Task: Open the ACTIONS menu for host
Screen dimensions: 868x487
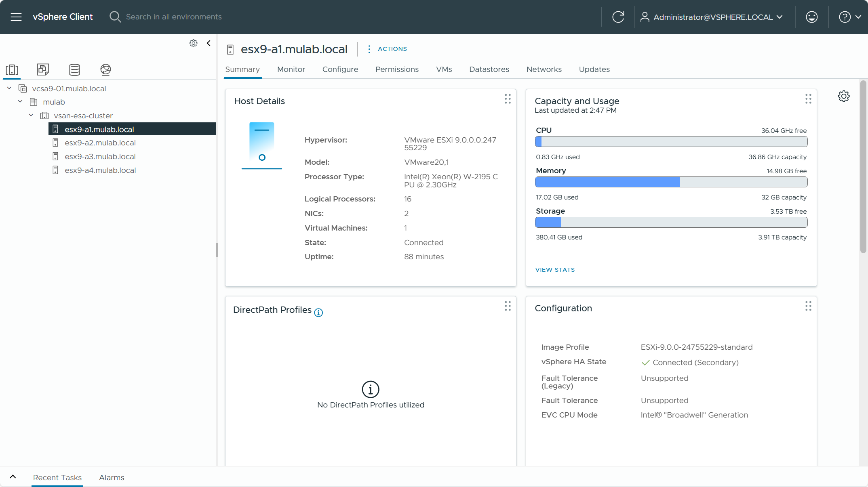Action: (x=388, y=49)
